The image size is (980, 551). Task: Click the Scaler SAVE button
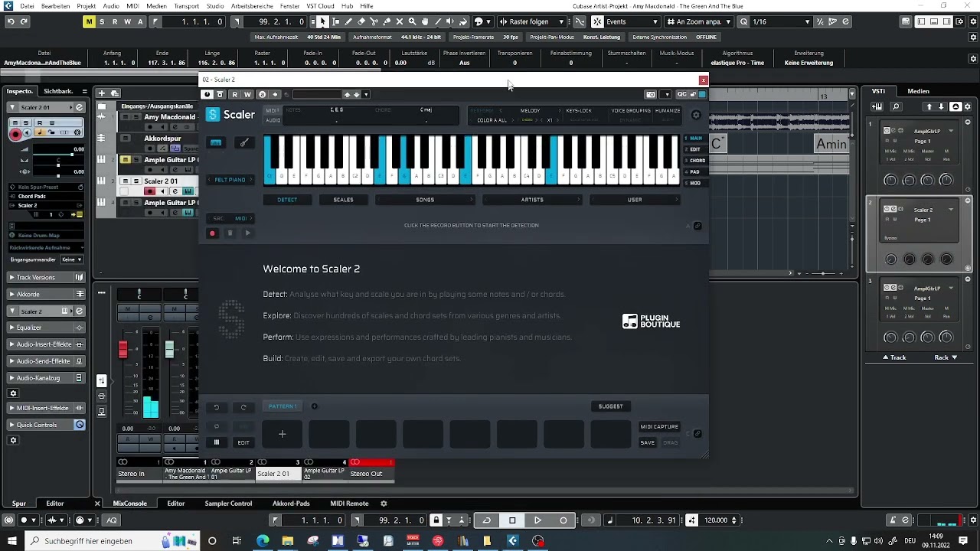click(x=648, y=442)
